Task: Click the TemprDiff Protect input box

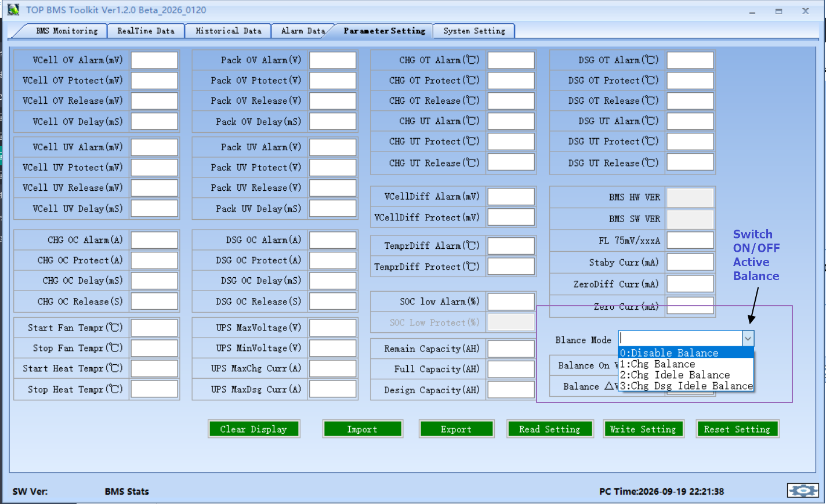Action: pos(511,266)
